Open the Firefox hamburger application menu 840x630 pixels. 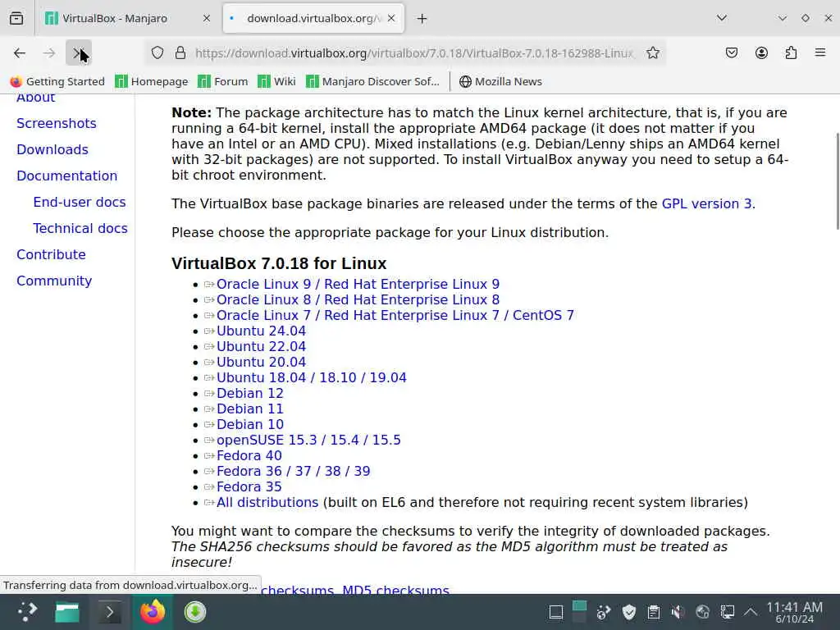click(820, 52)
